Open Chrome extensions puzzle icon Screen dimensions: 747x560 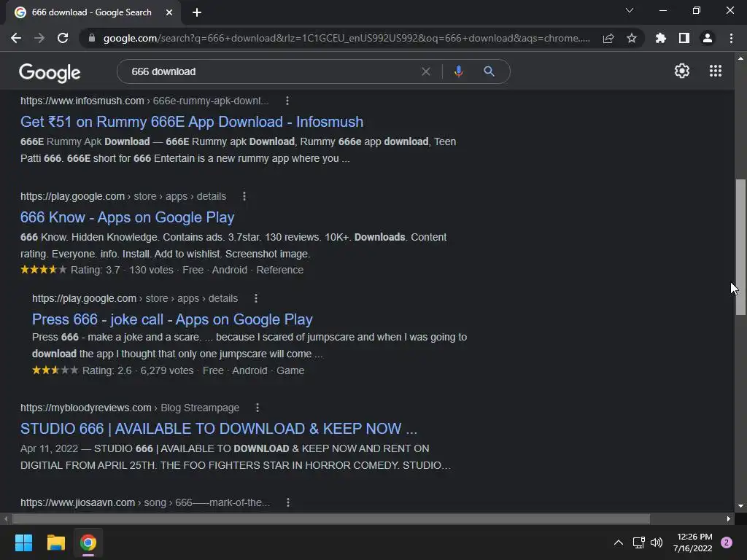(661, 38)
